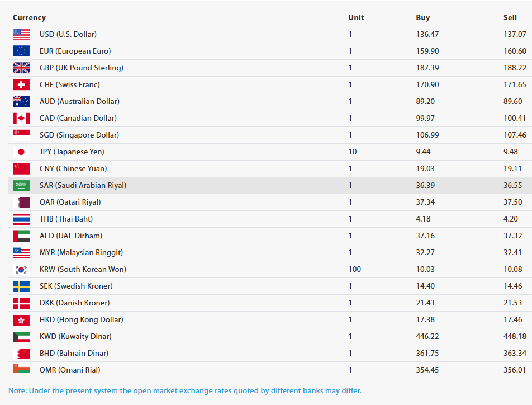The width and height of the screenshot is (532, 405).
Task: Click the open market exchange rates note
Action: pyautogui.click(x=185, y=390)
